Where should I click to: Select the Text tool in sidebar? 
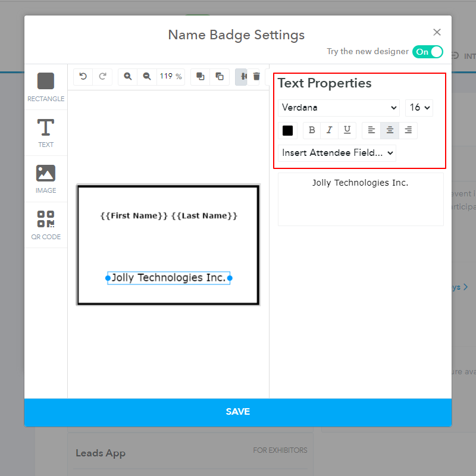[x=46, y=133]
